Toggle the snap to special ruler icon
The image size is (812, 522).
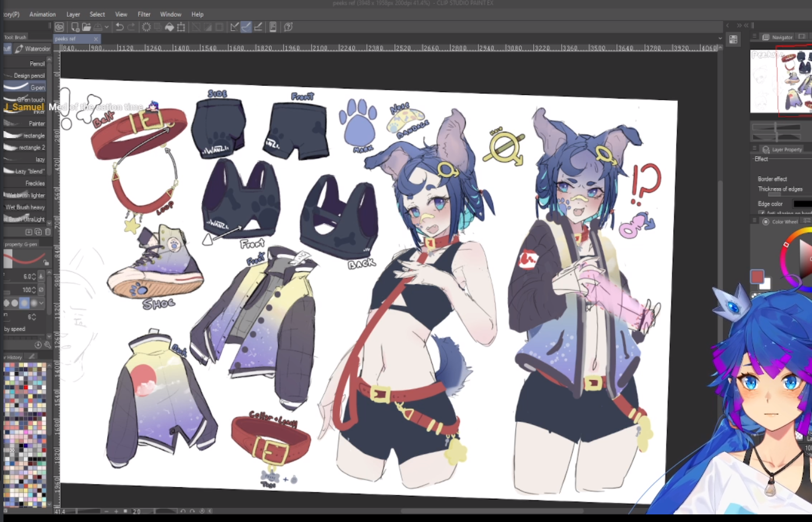[x=246, y=27]
